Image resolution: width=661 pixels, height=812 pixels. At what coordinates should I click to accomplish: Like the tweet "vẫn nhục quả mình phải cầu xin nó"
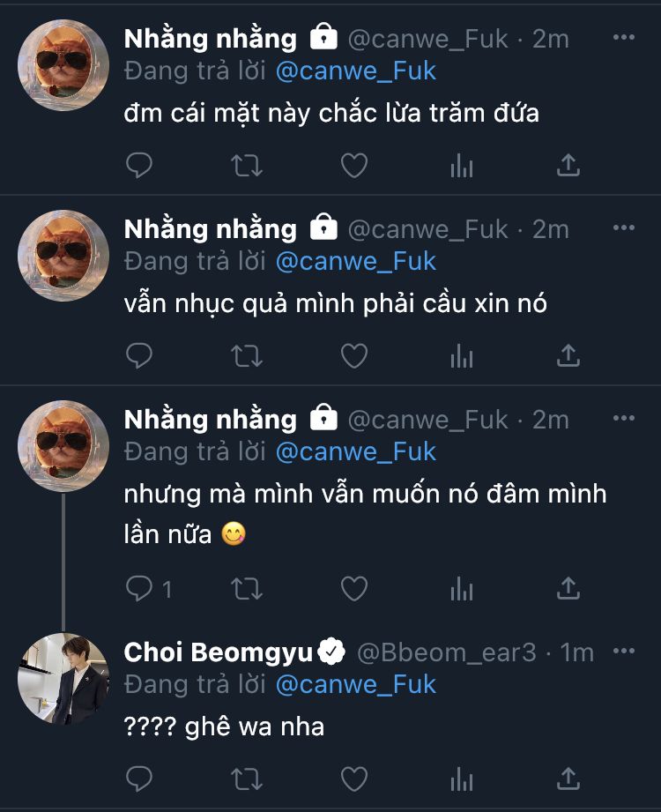353,355
